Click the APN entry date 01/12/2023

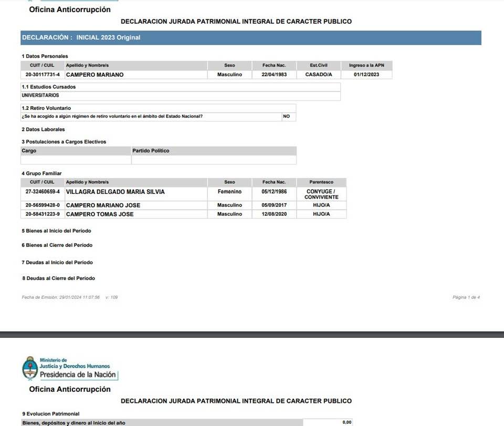tap(366, 75)
